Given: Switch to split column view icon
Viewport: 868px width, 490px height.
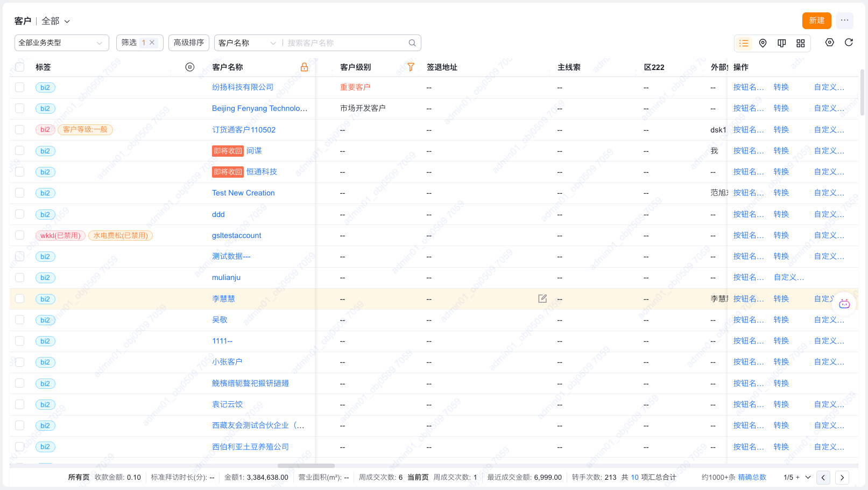Looking at the screenshot, I should pyautogui.click(x=781, y=43).
